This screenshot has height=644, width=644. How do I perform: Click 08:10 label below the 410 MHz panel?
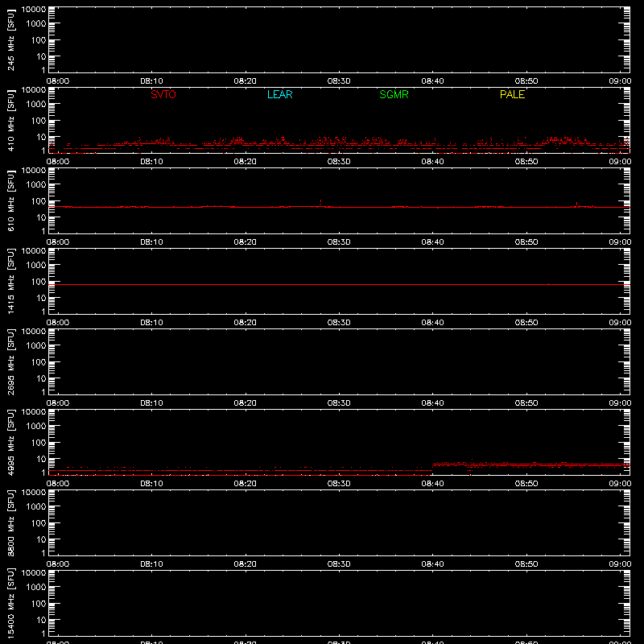click(151, 162)
